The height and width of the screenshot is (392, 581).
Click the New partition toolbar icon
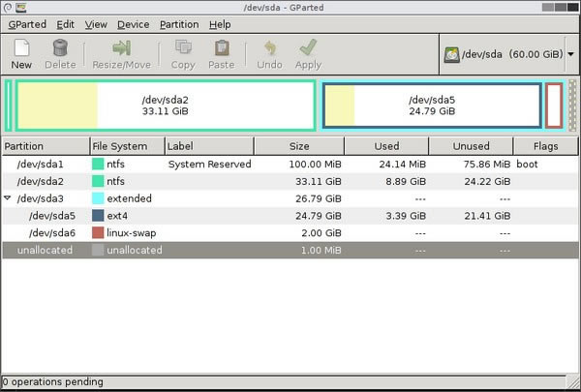21,48
